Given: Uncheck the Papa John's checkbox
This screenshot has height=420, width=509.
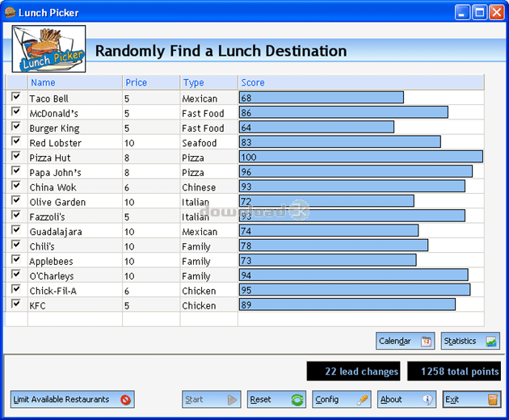Looking at the screenshot, I should click(x=15, y=170).
